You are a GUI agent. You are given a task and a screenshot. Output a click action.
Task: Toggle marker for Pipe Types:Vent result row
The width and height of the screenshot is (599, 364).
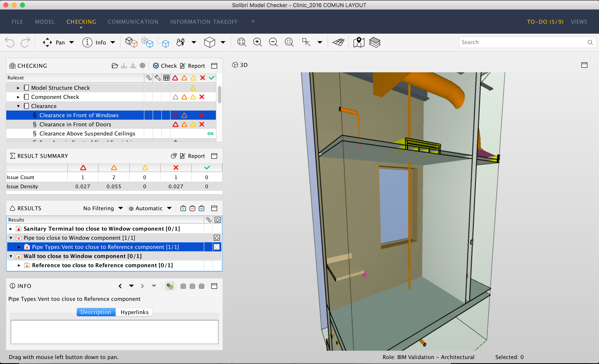(217, 247)
